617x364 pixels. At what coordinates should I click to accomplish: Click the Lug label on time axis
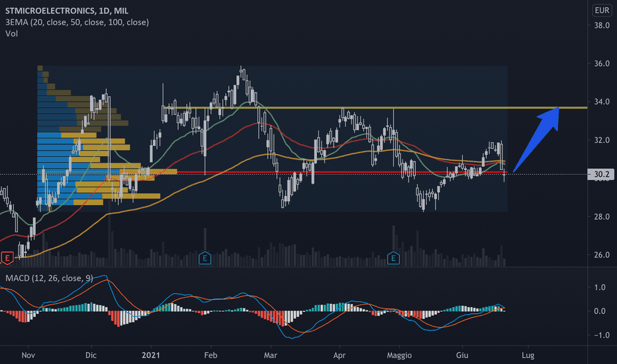528,355
